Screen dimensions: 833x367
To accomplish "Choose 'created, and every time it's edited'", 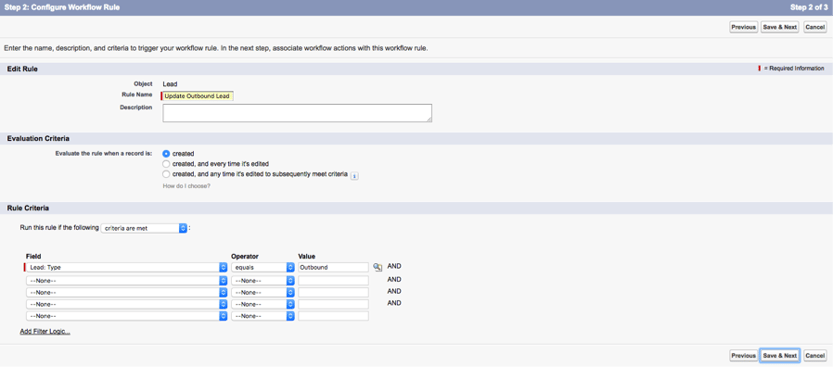I will (x=166, y=164).
